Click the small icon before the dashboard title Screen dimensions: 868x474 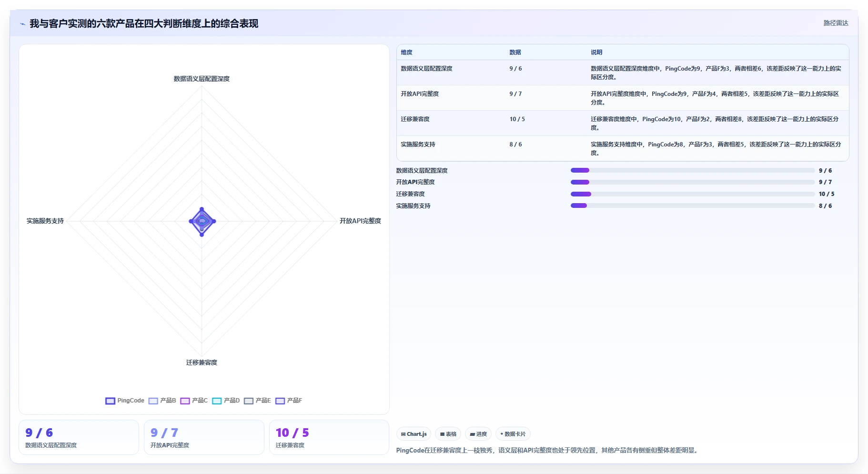tap(22, 24)
